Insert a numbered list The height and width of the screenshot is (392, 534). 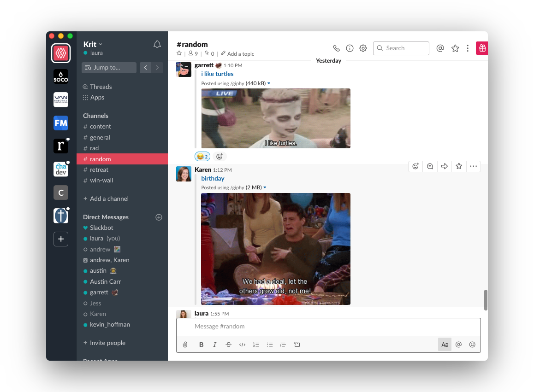(256, 345)
